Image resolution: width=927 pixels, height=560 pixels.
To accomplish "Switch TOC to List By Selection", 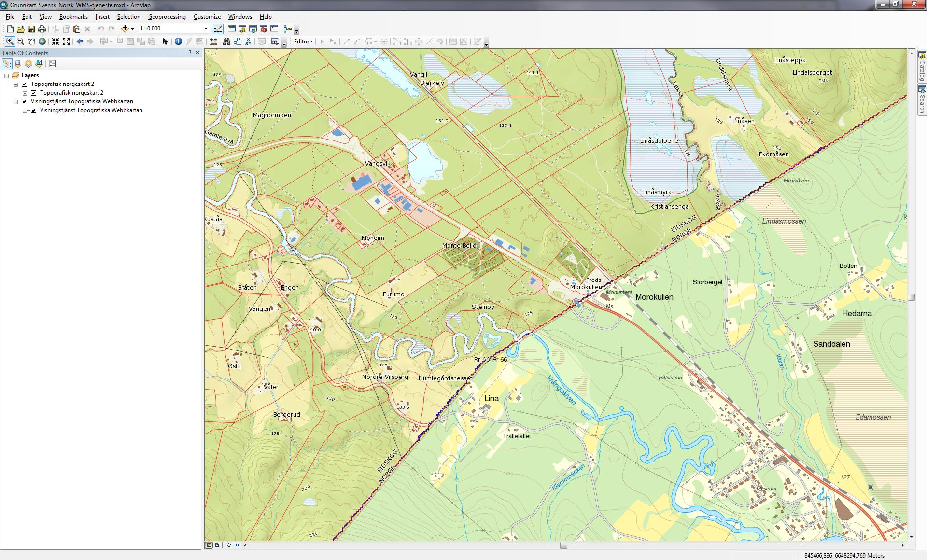I will tap(39, 64).
